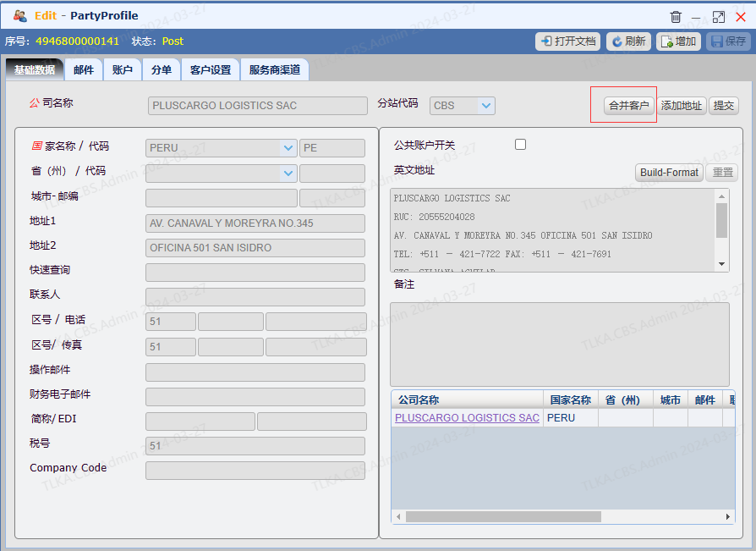Screen dimensions: 756x551
Task: Click the serial number 4946800000141
Action: point(77,41)
